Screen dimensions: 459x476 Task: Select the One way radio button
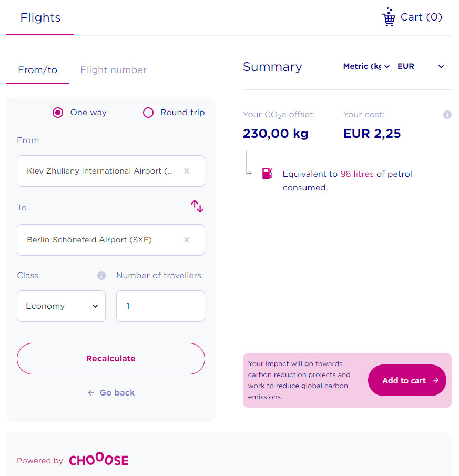58,113
